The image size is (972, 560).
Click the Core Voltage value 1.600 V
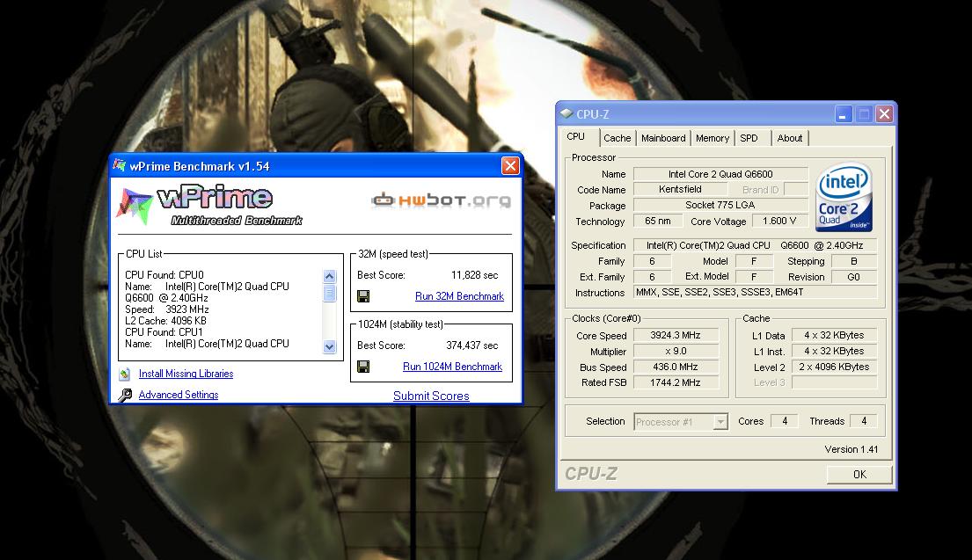[x=779, y=222]
